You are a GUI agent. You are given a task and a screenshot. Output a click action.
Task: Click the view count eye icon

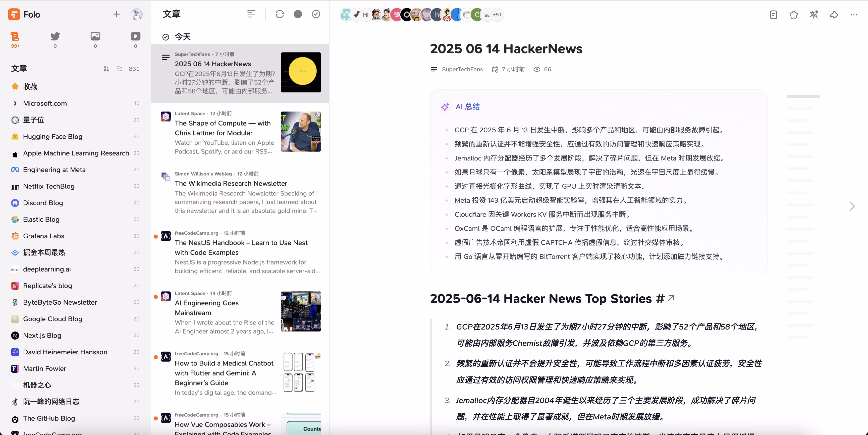tap(537, 69)
